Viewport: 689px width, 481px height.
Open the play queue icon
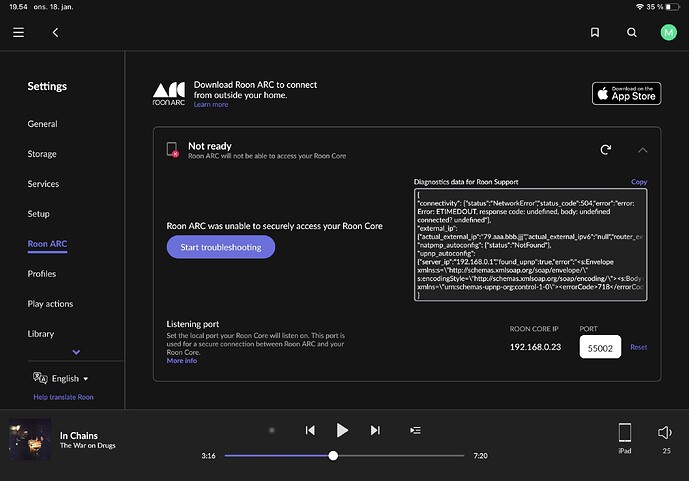point(415,430)
